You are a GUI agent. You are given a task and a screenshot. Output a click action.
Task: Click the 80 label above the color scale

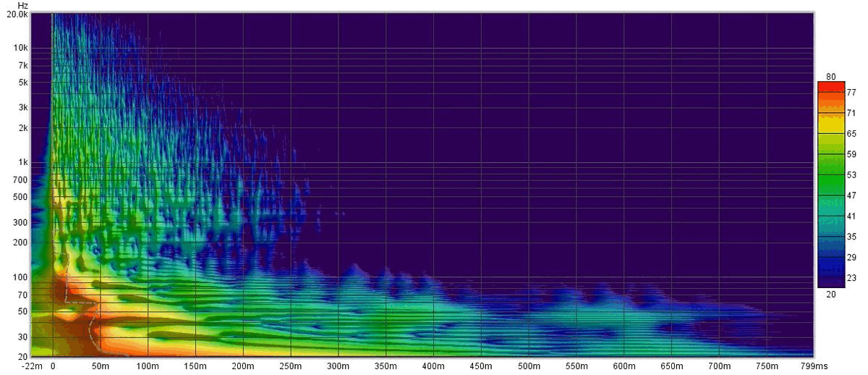coord(830,77)
